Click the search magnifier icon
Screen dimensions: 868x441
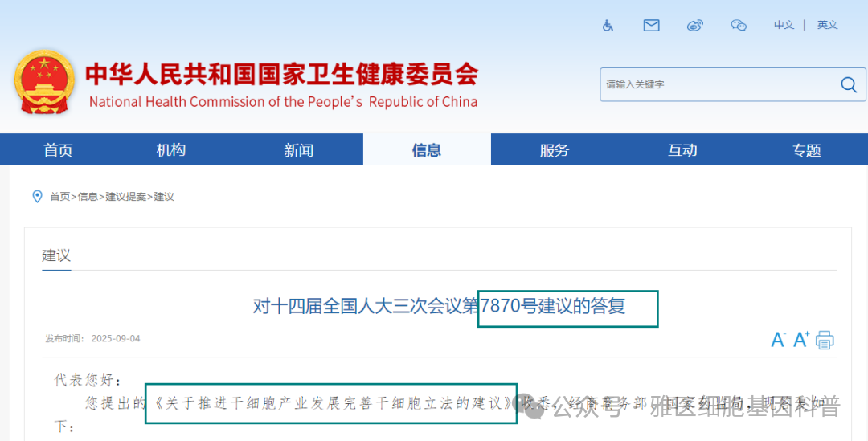tap(848, 84)
